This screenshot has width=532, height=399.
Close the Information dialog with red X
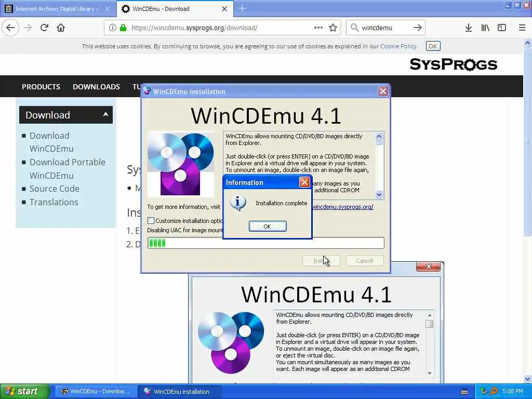pos(304,182)
